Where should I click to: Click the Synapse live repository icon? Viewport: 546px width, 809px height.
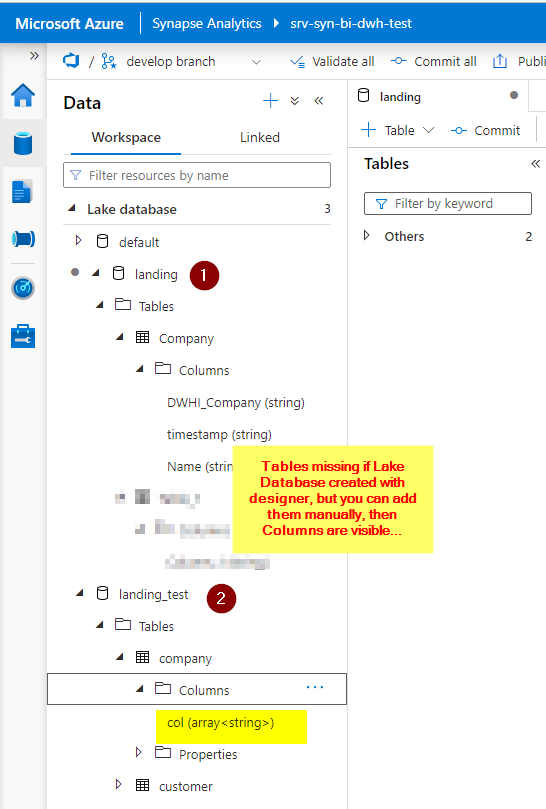pyautogui.click(x=71, y=61)
